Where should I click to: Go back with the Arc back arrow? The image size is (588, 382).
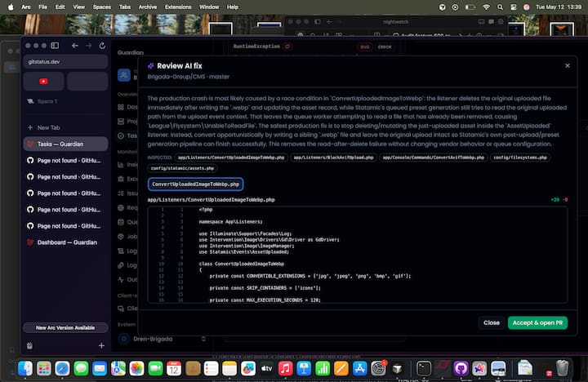tap(75, 46)
